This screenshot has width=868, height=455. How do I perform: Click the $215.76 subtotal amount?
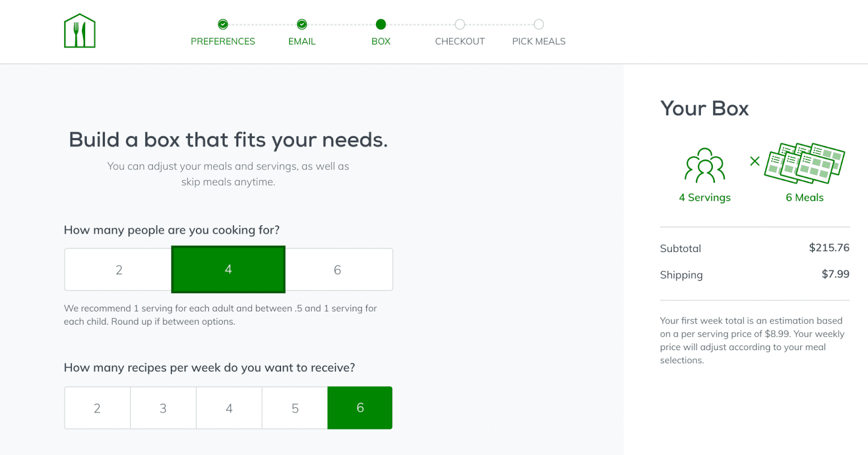[829, 248]
